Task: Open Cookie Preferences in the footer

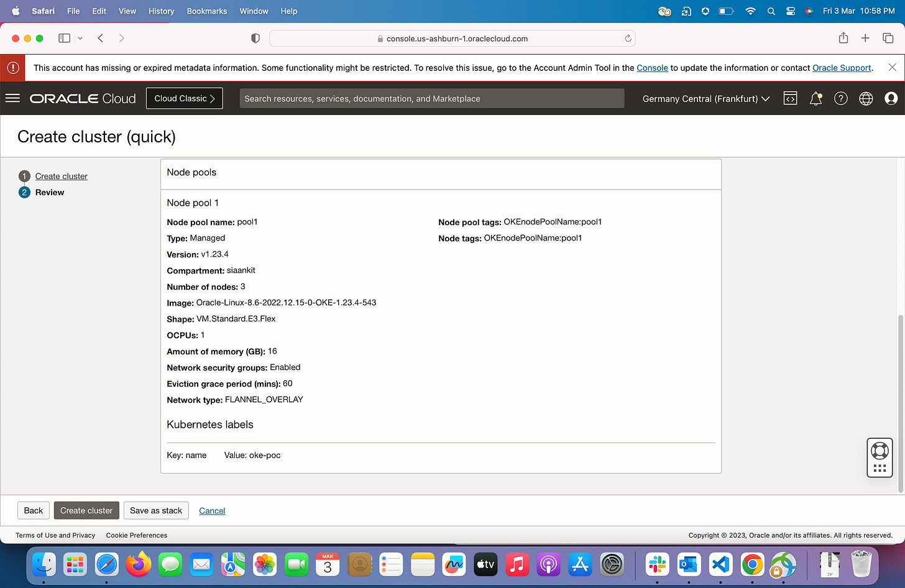Action: pos(137,535)
